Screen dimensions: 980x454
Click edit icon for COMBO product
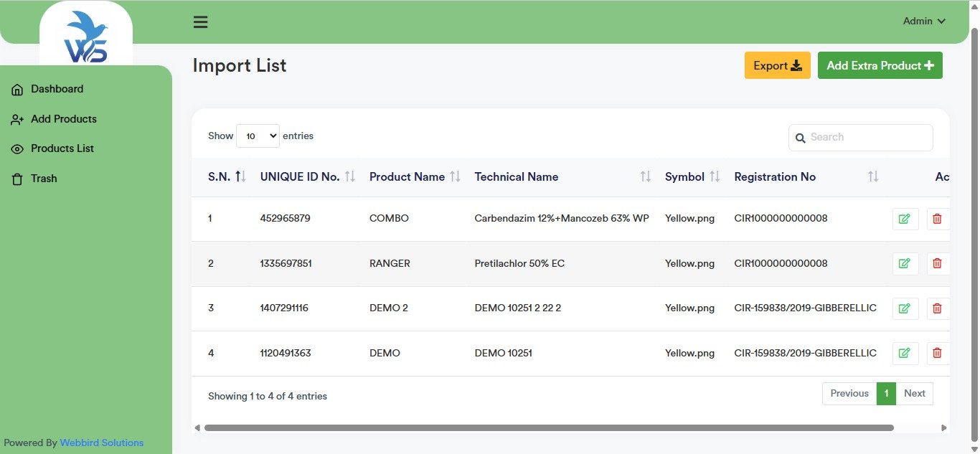click(x=905, y=219)
